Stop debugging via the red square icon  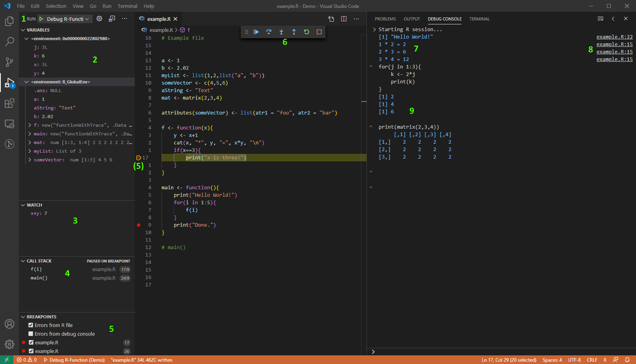[319, 32]
